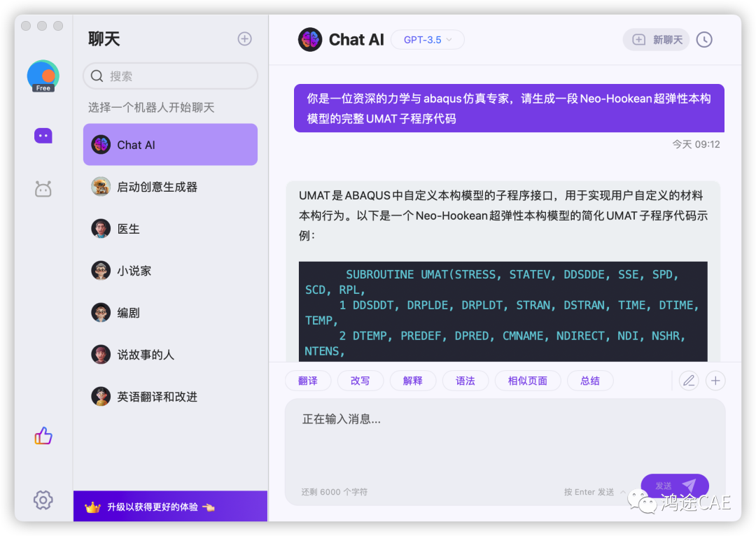Select the robot bot icon in the sidebar
The image size is (756, 536).
click(x=43, y=189)
